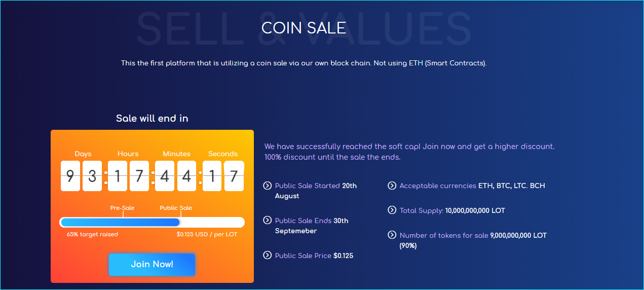Click the arrow icon beside Public Sale Ends
Image resolution: width=644 pixels, height=290 pixels.
click(268, 220)
